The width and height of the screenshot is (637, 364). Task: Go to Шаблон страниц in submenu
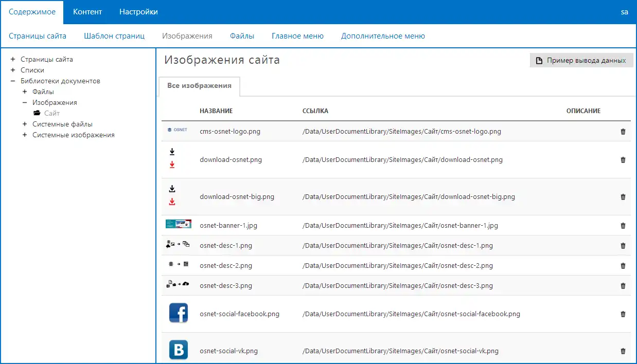[x=114, y=36]
